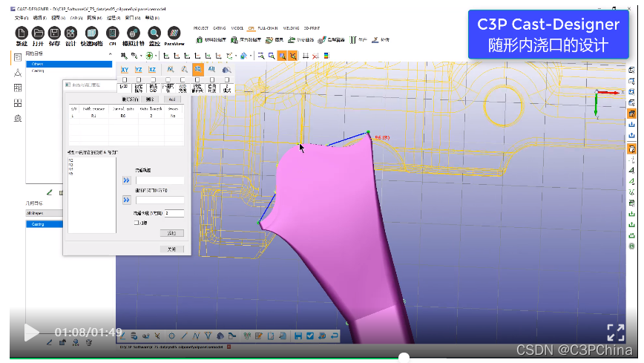644x363 pixels.
Task: Tick the checkbox above the 添加 button
Action: 136,223
